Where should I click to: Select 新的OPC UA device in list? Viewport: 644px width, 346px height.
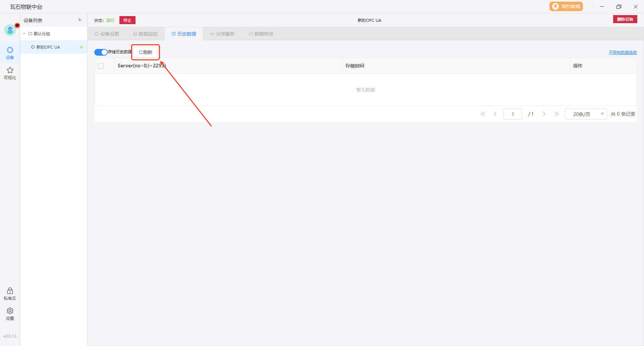point(48,47)
